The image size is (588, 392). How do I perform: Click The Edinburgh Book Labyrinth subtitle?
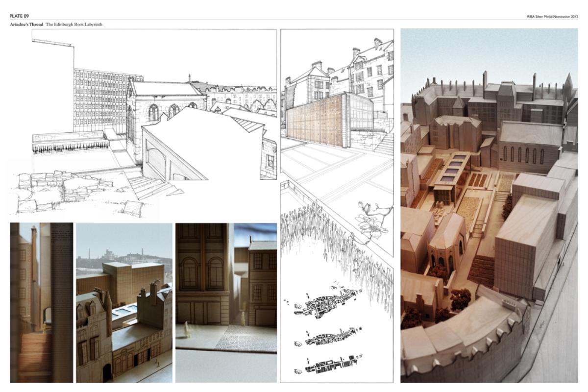[74, 24]
